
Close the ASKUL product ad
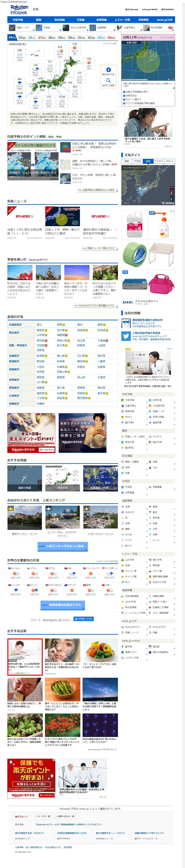point(173,211)
